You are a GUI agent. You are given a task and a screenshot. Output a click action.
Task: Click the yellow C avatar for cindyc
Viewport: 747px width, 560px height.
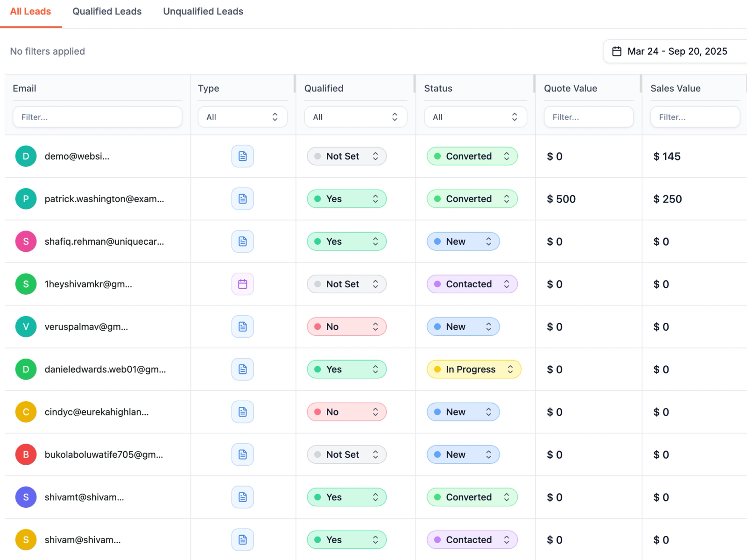[x=26, y=412]
